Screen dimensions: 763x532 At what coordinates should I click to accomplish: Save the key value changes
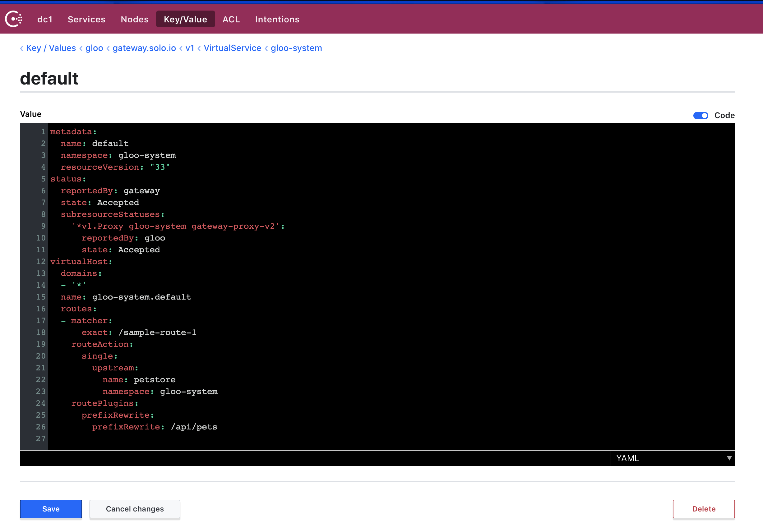51,509
